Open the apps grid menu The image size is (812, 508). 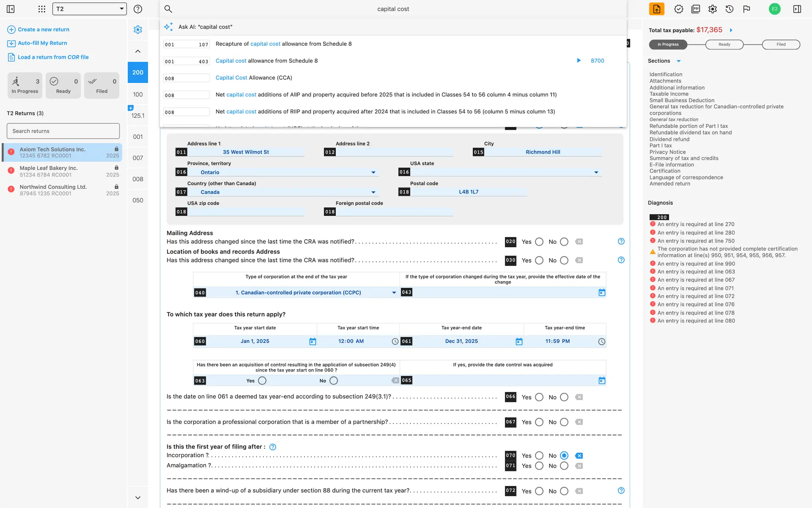[41, 9]
